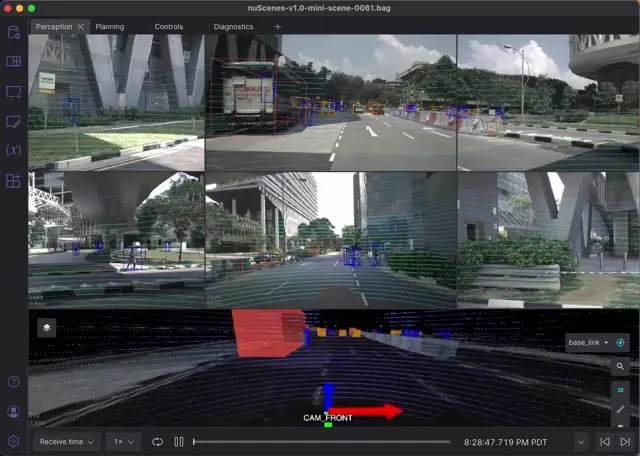Screen dimensions: 640x456
Task: Open the settings gear icon
Action: 13,441
